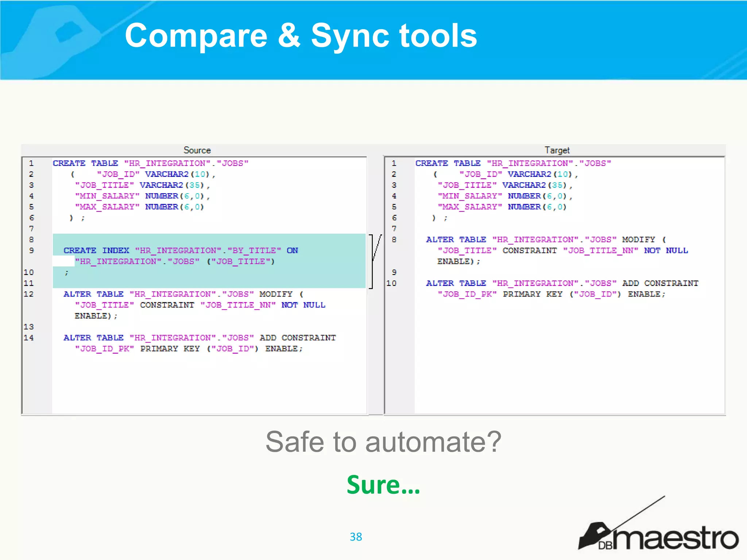Click "JOB_ID_PK" PRIMARY KEY line in Target
The width and height of the screenshot is (747, 560).
pyautogui.click(x=551, y=294)
